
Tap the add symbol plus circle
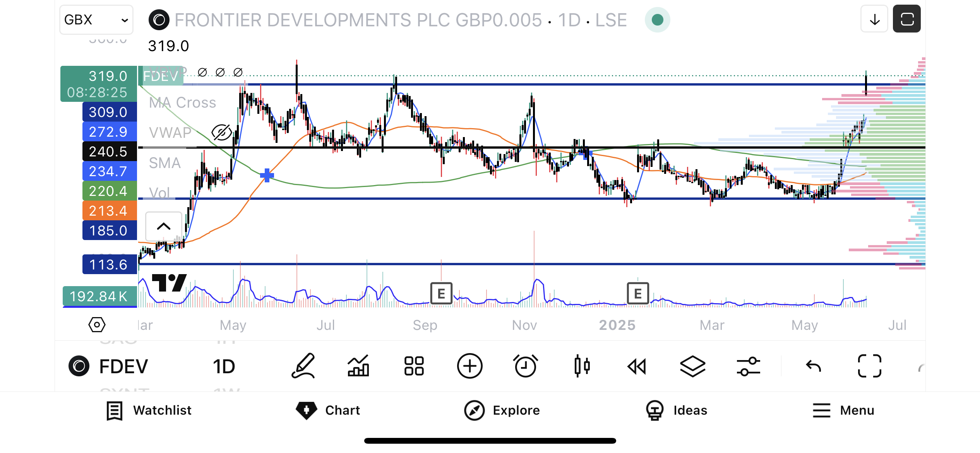469,366
